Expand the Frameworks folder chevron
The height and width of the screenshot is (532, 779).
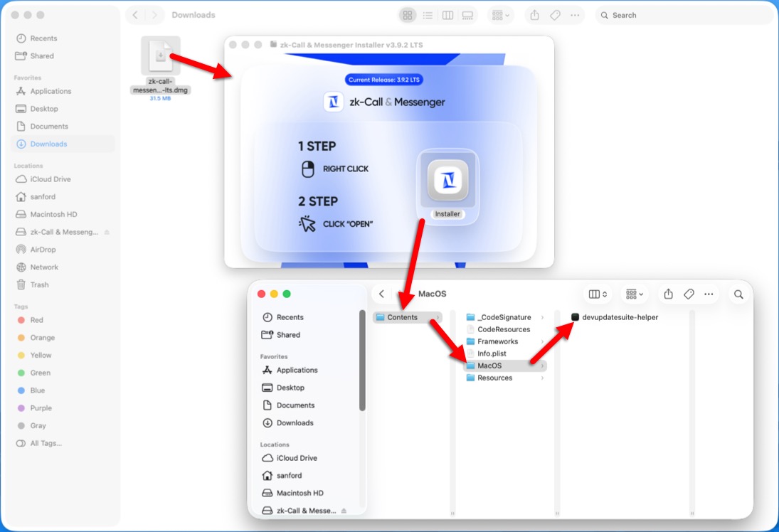[x=542, y=341]
